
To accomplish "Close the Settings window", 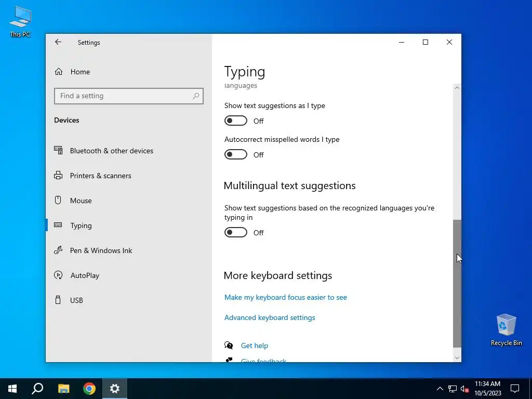I will (449, 42).
